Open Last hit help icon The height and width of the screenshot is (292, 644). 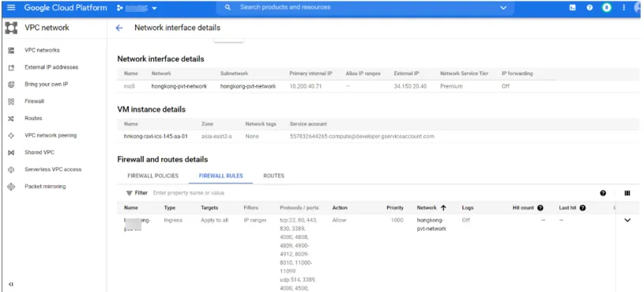coord(582,207)
